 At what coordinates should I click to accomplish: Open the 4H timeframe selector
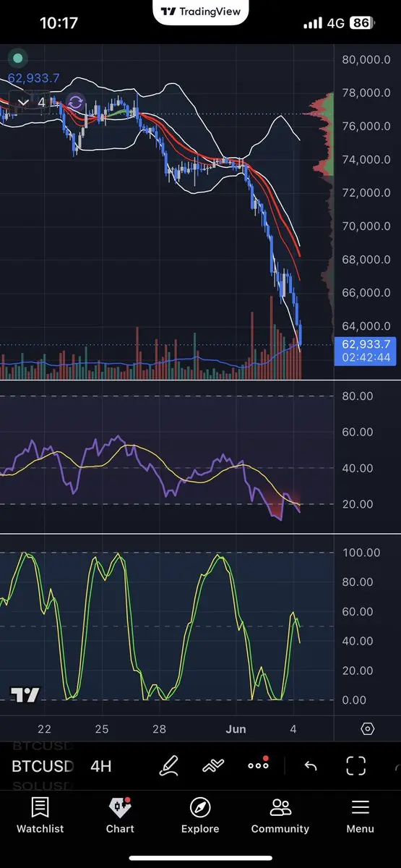pyautogui.click(x=101, y=766)
